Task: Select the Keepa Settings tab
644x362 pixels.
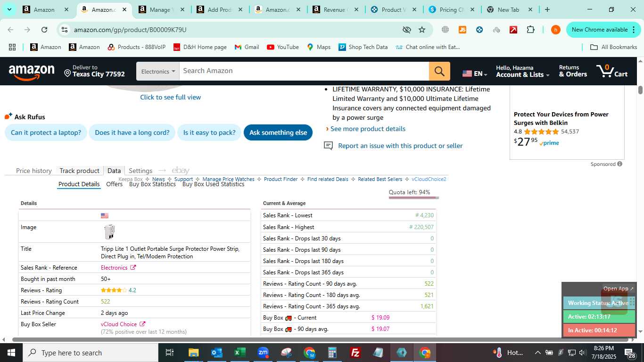Action: click(x=140, y=171)
